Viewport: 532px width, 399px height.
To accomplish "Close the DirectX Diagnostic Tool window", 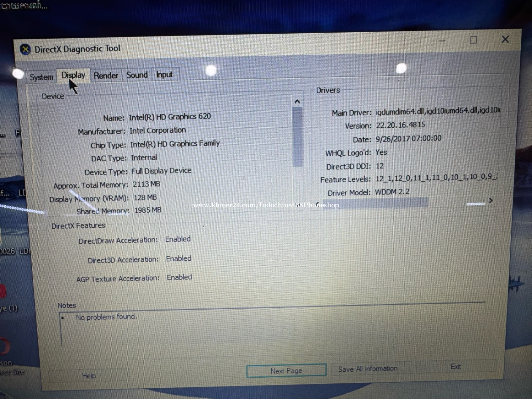I will click(505, 39).
